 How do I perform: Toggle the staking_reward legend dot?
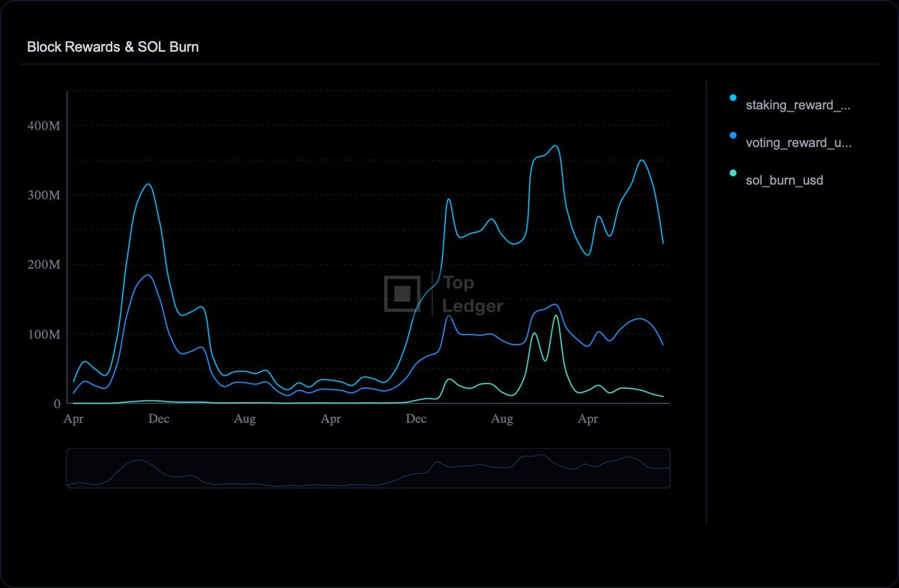pyautogui.click(x=733, y=97)
